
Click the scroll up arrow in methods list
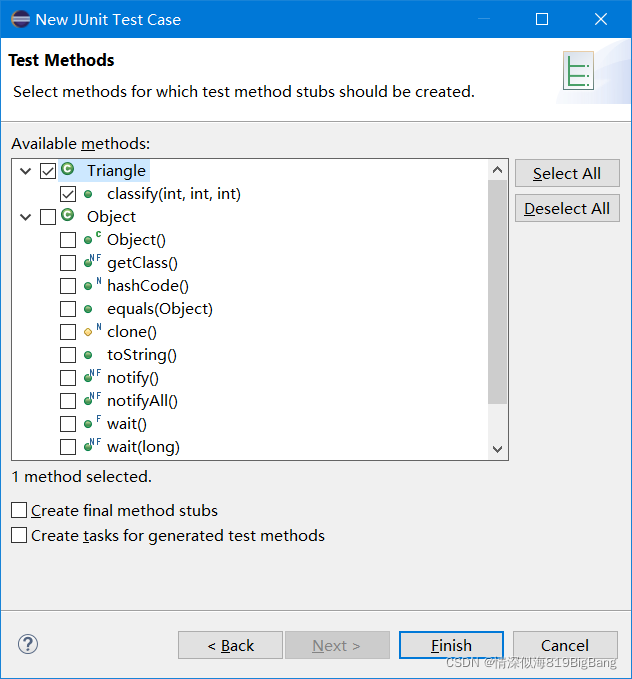pyautogui.click(x=497, y=170)
